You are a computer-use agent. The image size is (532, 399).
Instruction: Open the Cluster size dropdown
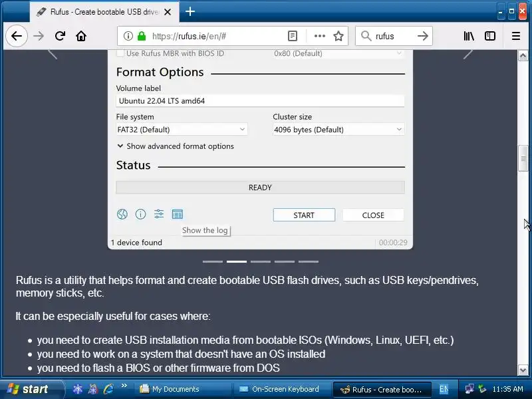point(338,129)
